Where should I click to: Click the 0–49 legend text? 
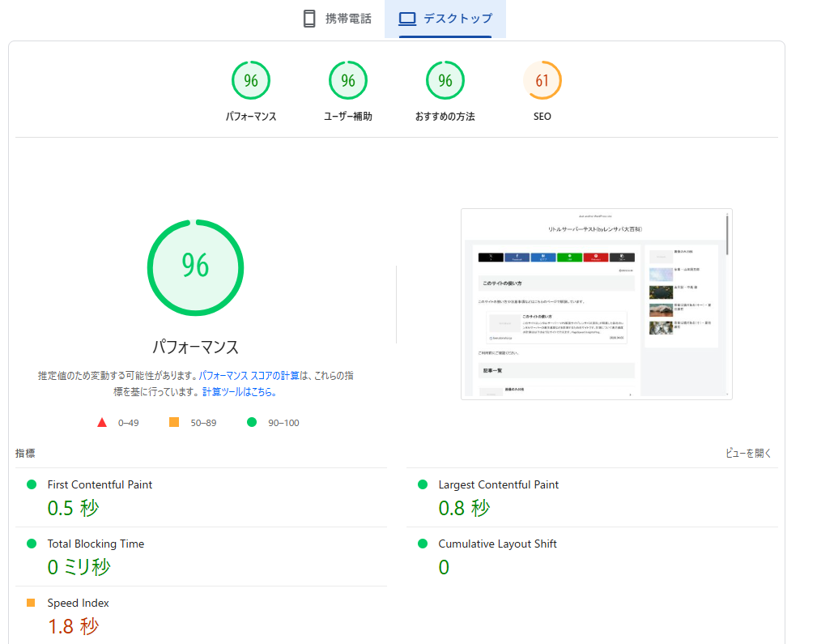(x=128, y=423)
